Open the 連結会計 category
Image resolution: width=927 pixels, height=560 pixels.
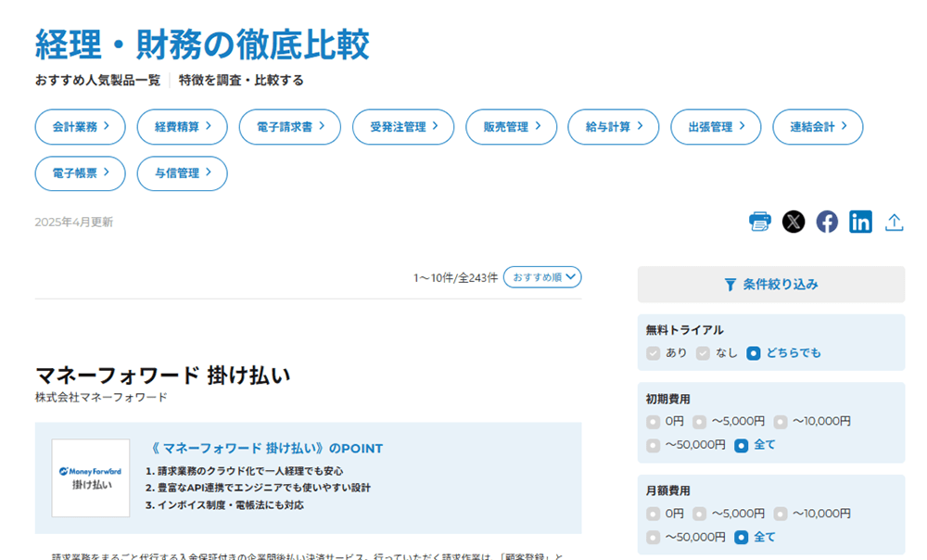[x=818, y=126]
